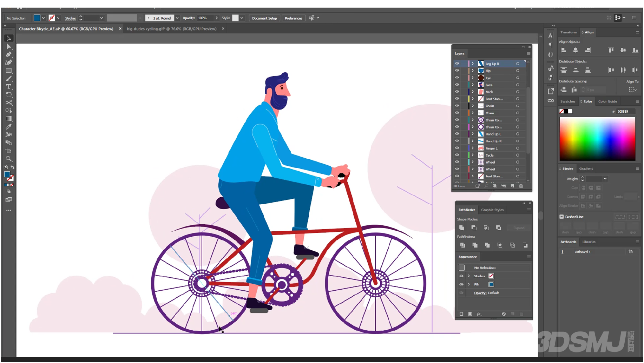Click the Preferences button
Viewport: 644px width, 363px height.
[293, 18]
